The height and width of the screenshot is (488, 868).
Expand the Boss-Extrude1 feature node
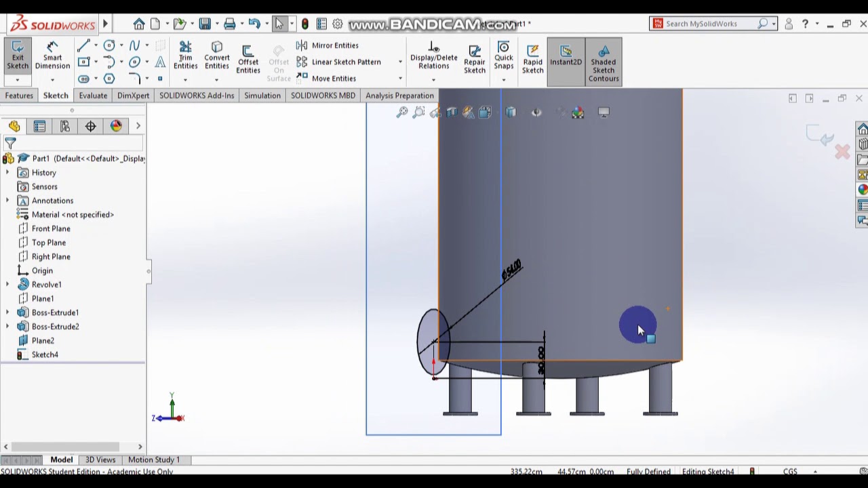coord(7,312)
